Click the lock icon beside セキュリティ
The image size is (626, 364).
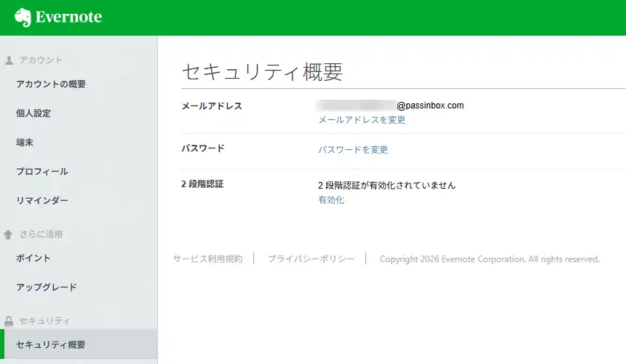click(x=9, y=321)
